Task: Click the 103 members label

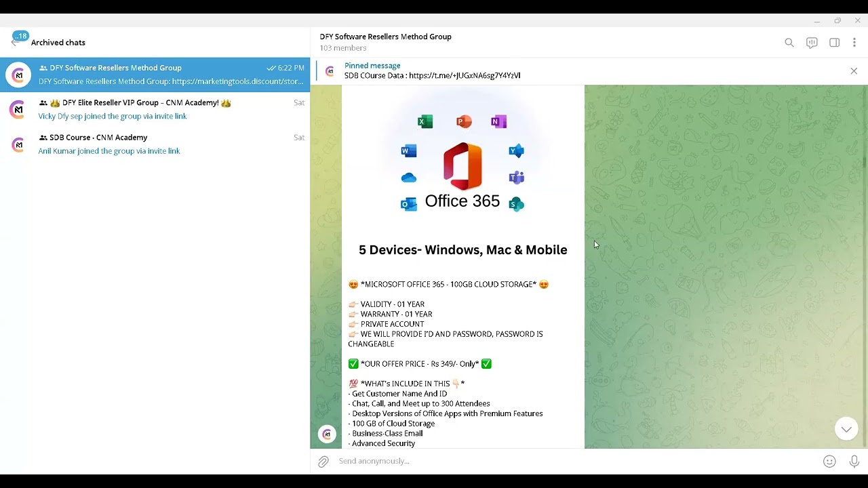Action: 343,48
